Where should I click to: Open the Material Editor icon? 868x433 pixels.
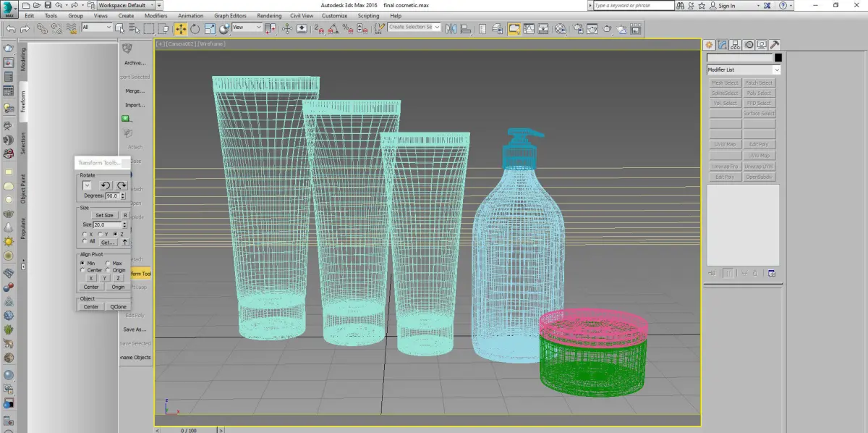tap(561, 29)
